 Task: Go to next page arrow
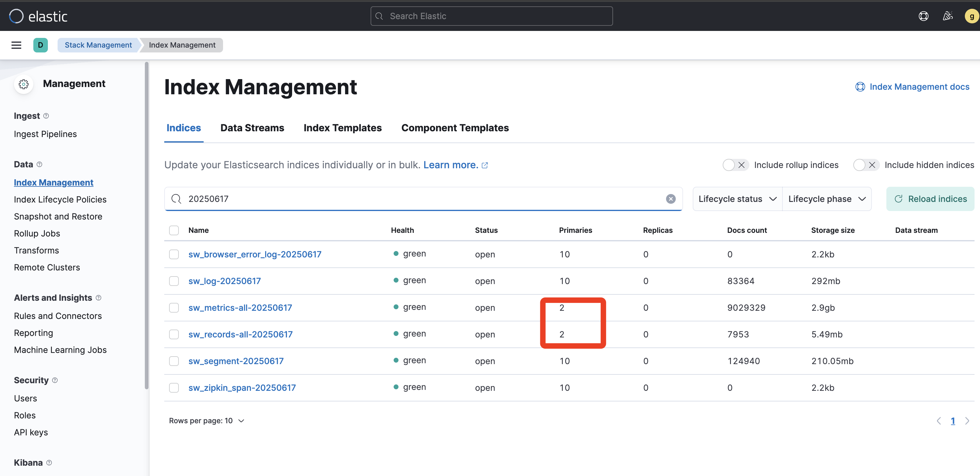point(967,421)
